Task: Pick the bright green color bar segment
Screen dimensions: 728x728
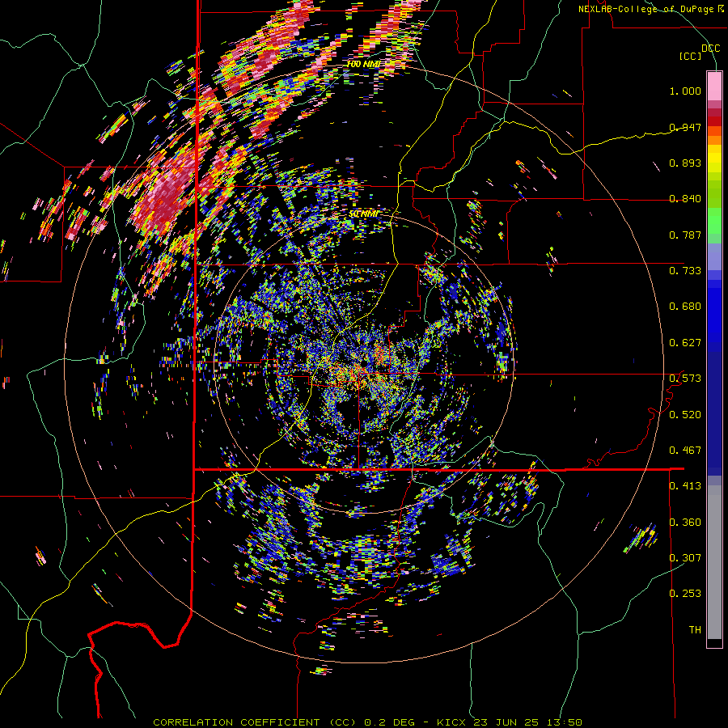Action: coord(714,221)
